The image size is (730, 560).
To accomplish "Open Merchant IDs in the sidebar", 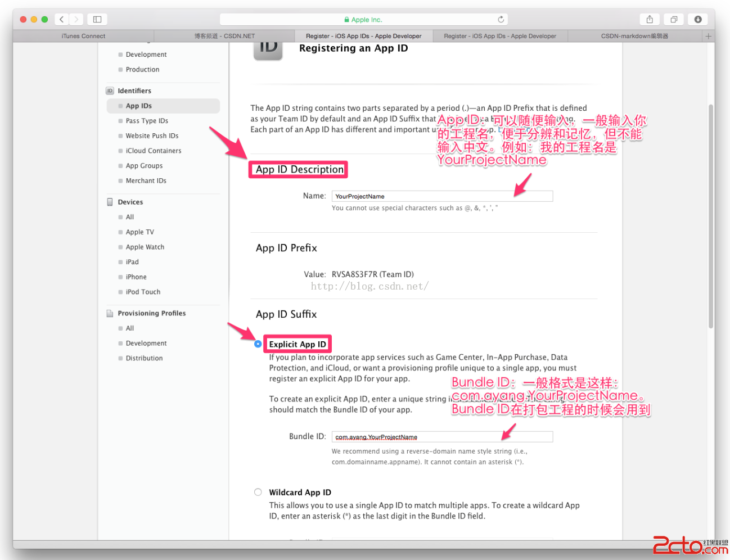I will (x=146, y=180).
